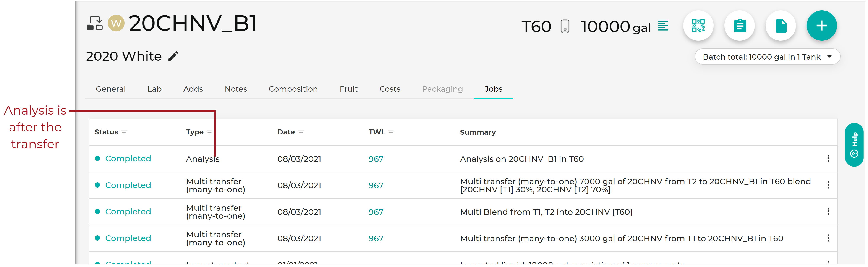Open the Date column filter

[301, 133]
